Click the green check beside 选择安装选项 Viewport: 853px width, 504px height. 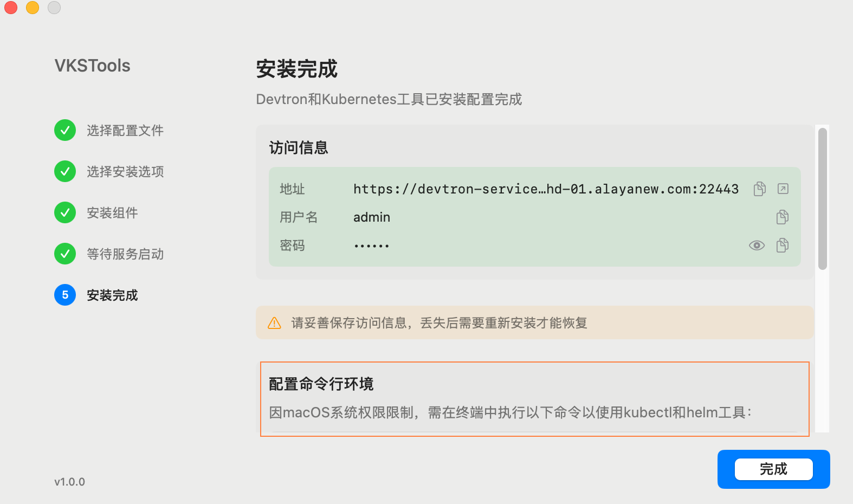(65, 171)
